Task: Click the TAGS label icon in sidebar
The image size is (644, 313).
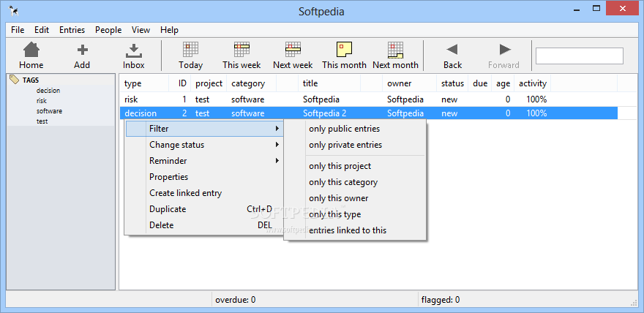Action: (x=15, y=80)
